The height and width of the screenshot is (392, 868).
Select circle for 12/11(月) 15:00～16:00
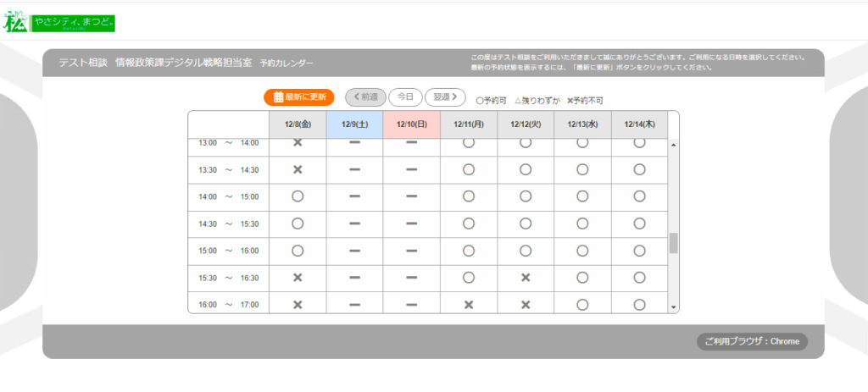point(469,251)
